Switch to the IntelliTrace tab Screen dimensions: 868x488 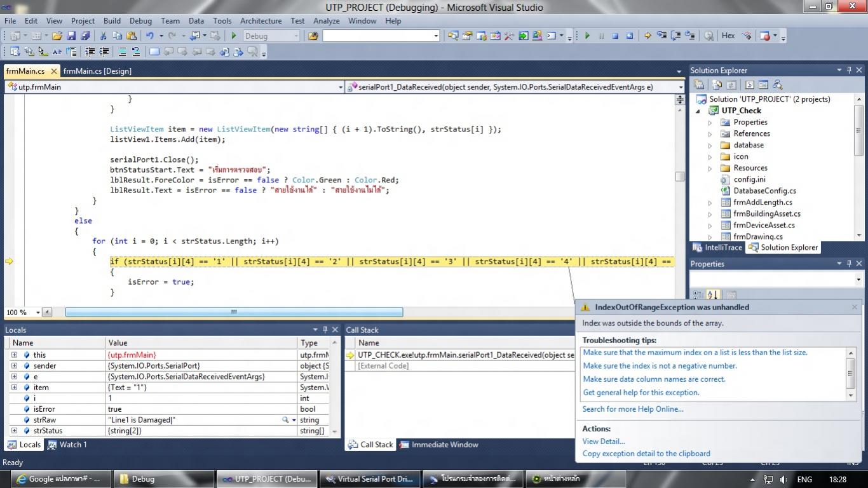717,248
